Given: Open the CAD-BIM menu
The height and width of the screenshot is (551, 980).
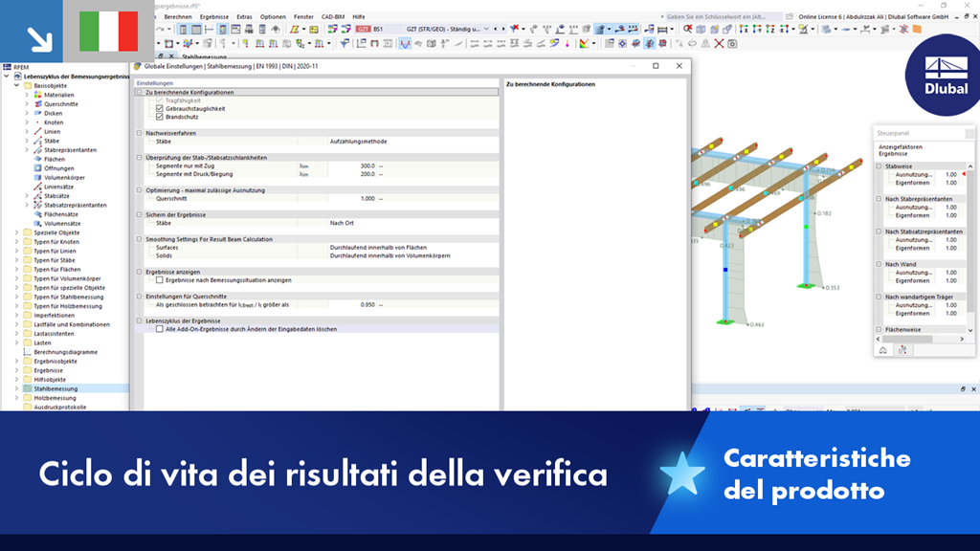Looking at the screenshot, I should coord(332,16).
